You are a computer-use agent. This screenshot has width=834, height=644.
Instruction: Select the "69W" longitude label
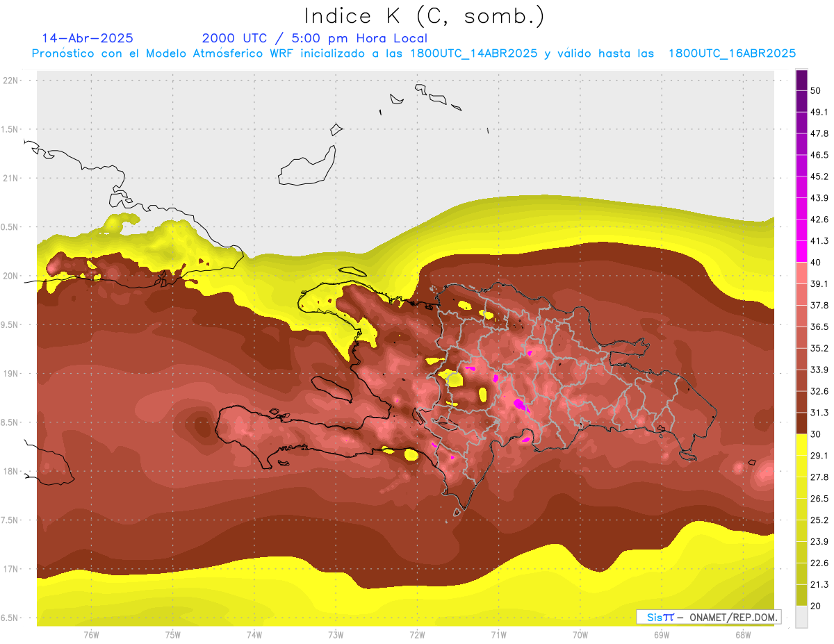[x=662, y=635]
